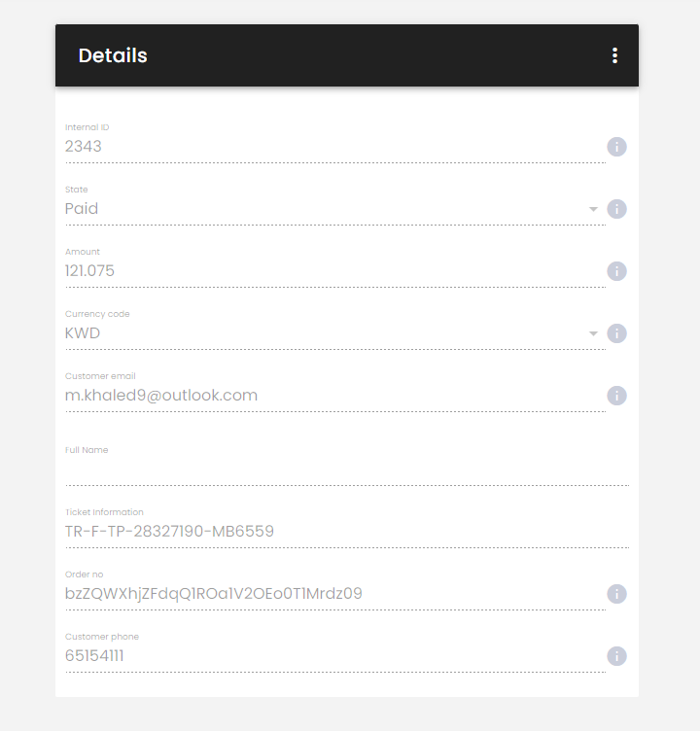Click the Customer phone field 65154111
700x731 pixels.
[335, 656]
